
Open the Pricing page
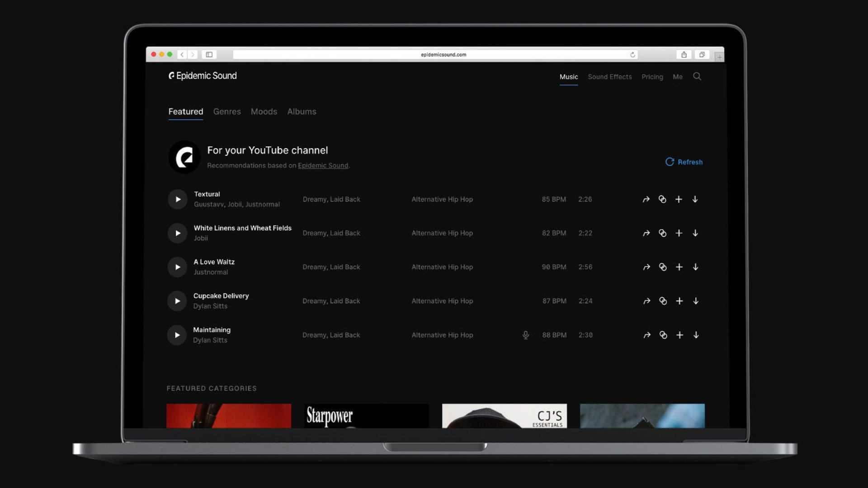click(x=652, y=77)
